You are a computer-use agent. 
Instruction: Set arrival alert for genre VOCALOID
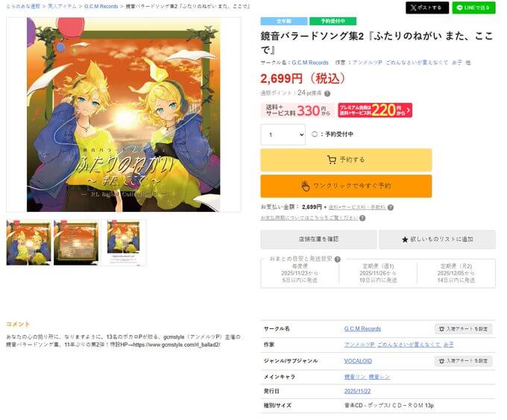click(463, 361)
